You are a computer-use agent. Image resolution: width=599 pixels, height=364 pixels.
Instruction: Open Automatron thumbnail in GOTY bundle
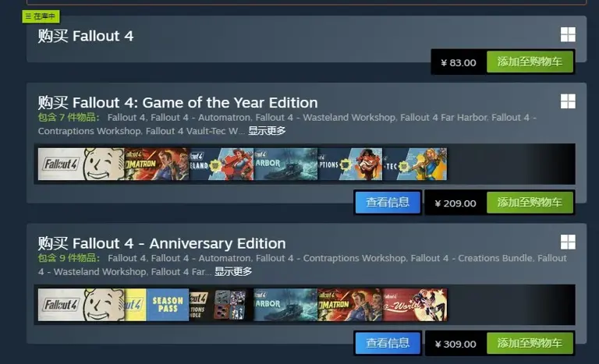(x=157, y=164)
